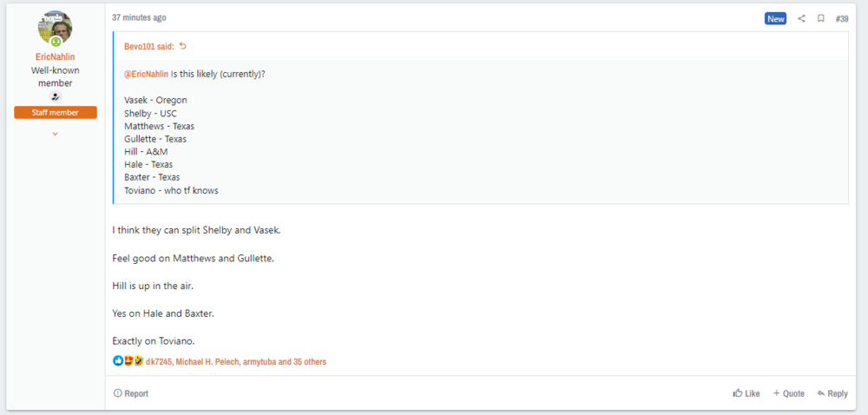This screenshot has height=415, width=868.
Task: Report this post
Action: pos(131,393)
